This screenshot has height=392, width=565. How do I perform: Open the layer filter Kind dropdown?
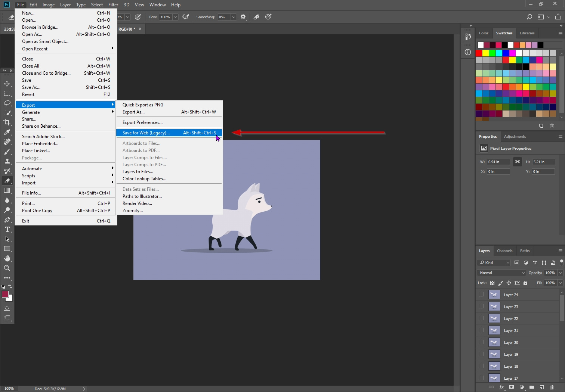point(494,262)
